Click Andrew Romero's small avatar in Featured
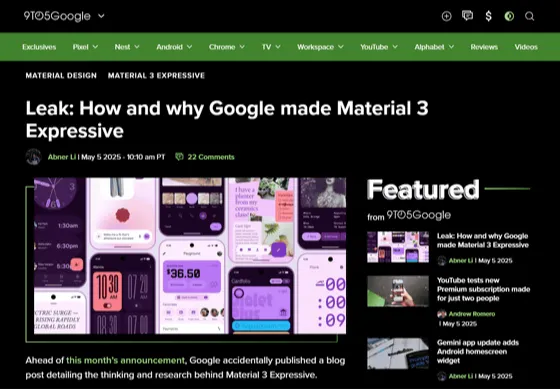 442,314
